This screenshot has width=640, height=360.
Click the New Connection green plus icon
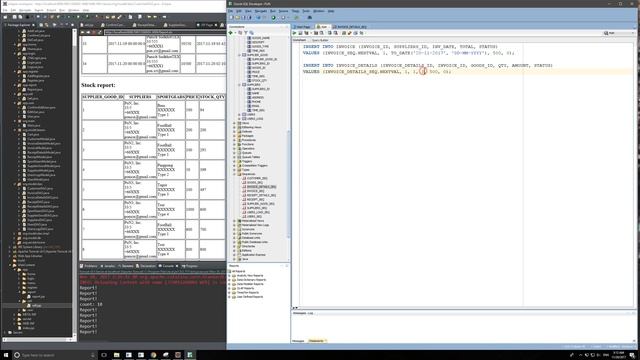pos(231,33)
